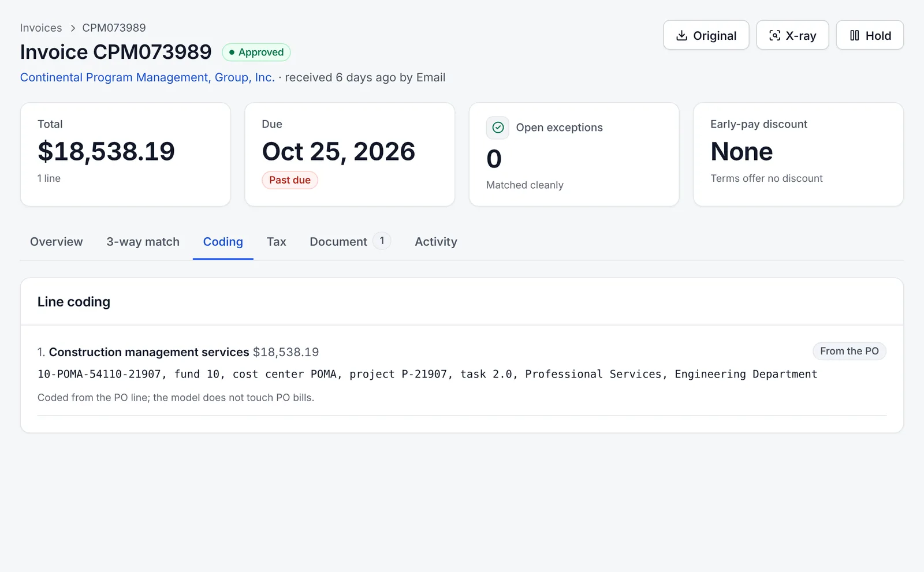The height and width of the screenshot is (572, 924).
Task: Open the Overview tab
Action: 57,242
